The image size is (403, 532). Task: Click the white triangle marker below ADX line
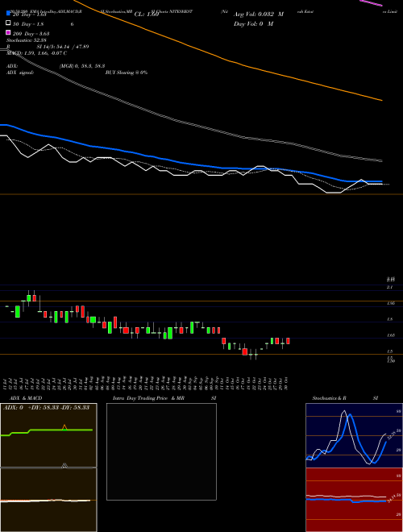point(64,466)
